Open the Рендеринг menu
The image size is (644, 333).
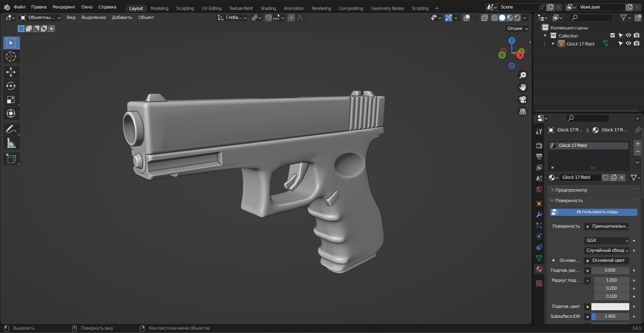click(64, 7)
